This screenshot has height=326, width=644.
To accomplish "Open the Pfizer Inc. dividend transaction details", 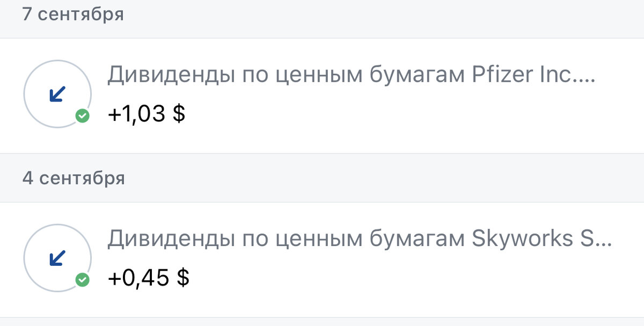I will [322, 92].
